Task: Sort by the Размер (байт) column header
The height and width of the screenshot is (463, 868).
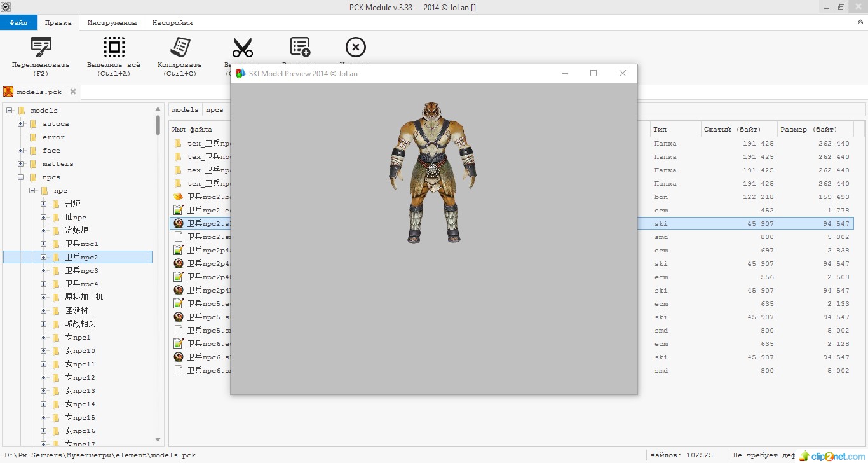Action: (x=815, y=130)
